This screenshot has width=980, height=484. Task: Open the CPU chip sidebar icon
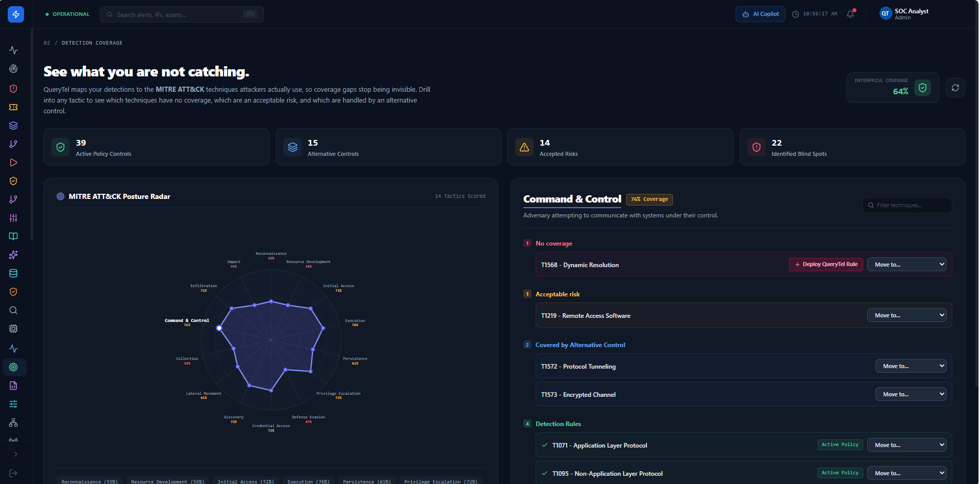point(13,329)
